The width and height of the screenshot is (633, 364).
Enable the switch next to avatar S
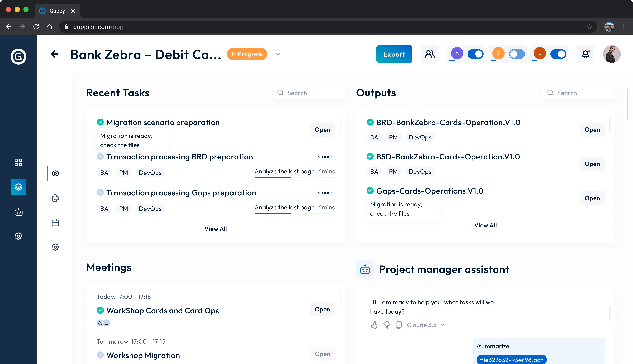click(x=517, y=54)
